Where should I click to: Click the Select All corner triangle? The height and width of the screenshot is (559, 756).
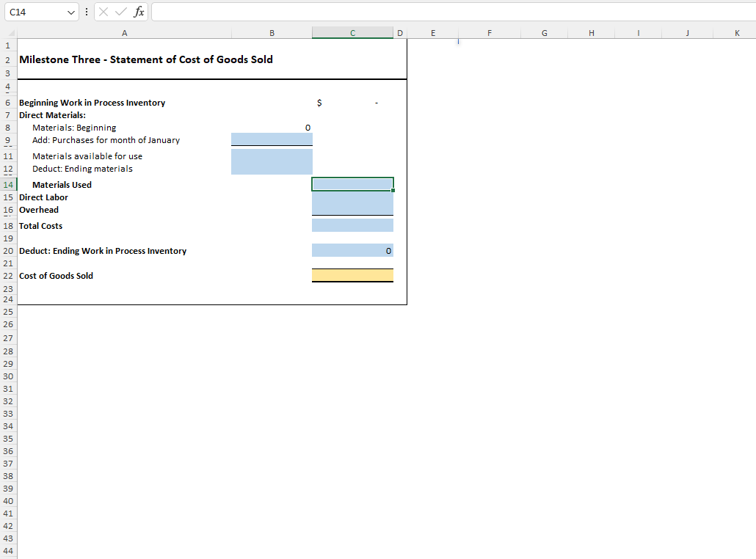(x=10, y=33)
